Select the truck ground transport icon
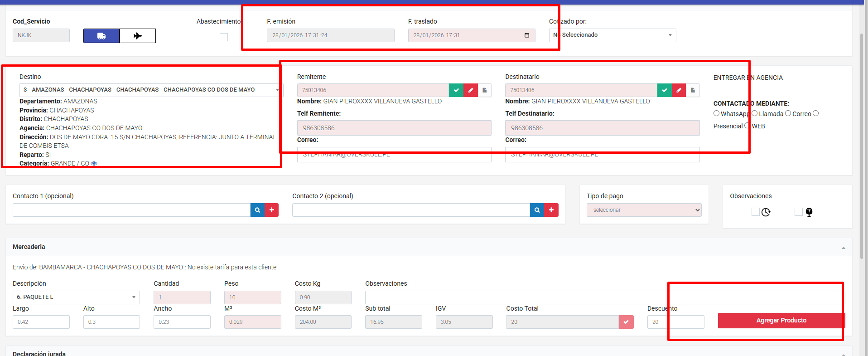 [101, 36]
